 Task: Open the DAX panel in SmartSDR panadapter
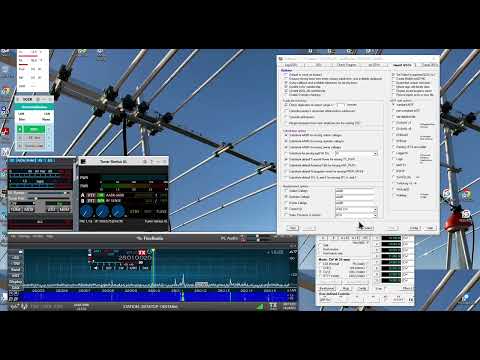coord(16,287)
